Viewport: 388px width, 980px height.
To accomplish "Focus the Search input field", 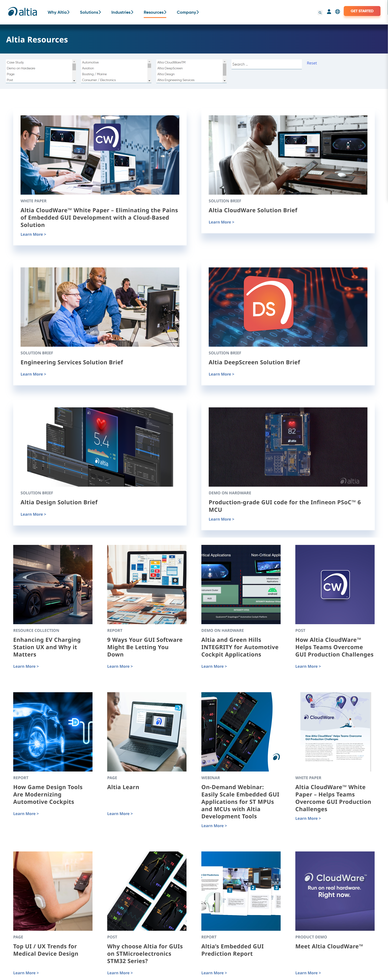I will tap(266, 64).
